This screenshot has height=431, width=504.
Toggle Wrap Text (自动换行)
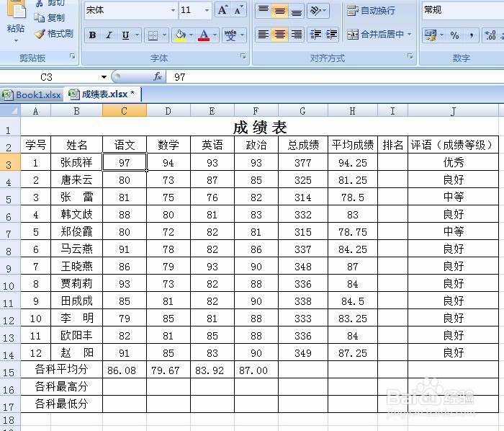point(372,11)
